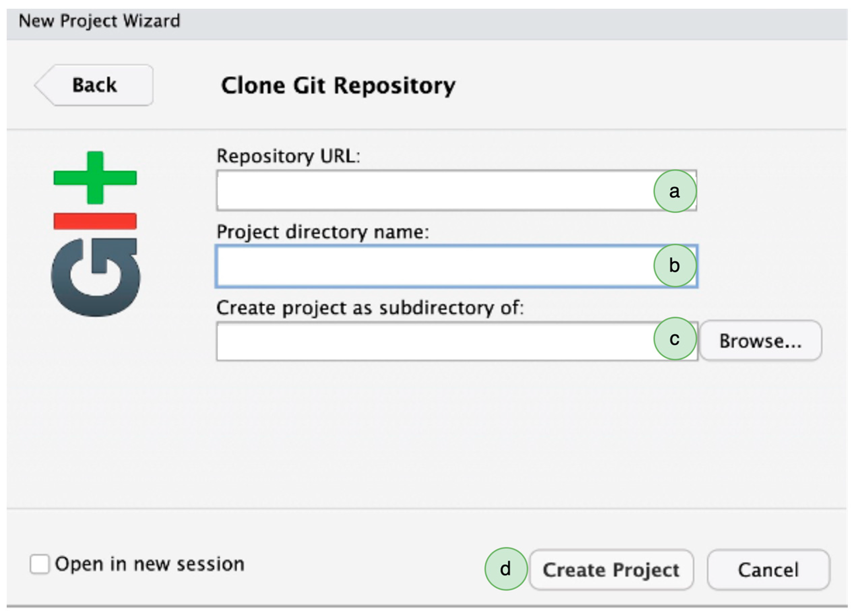Enable the Open in new session checkbox
This screenshot has width=856, height=616.
[40, 564]
